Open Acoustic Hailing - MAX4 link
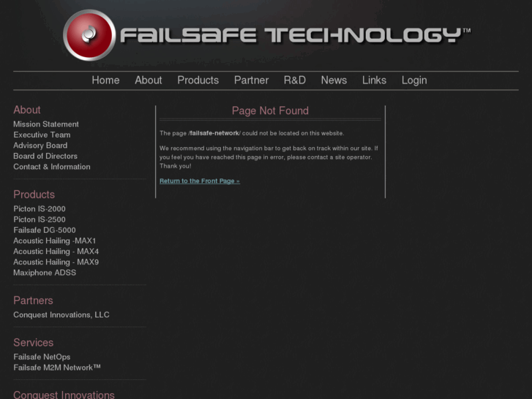Viewport: 532px width, 399px height. click(x=56, y=252)
